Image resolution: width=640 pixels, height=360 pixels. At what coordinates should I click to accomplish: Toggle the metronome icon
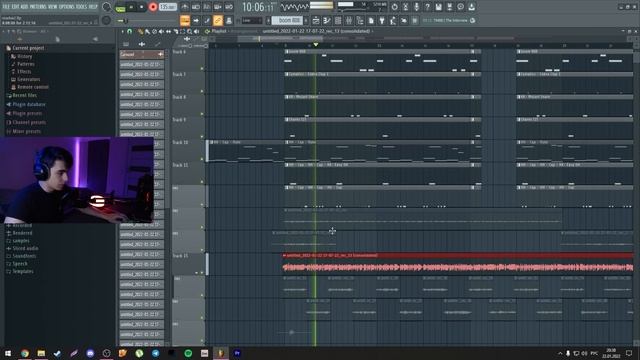coord(185,7)
